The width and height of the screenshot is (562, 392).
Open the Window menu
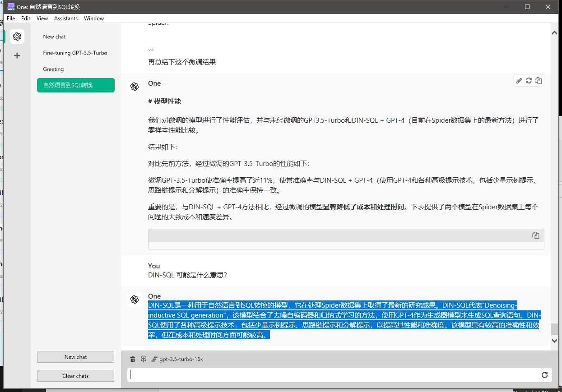pyautogui.click(x=94, y=18)
